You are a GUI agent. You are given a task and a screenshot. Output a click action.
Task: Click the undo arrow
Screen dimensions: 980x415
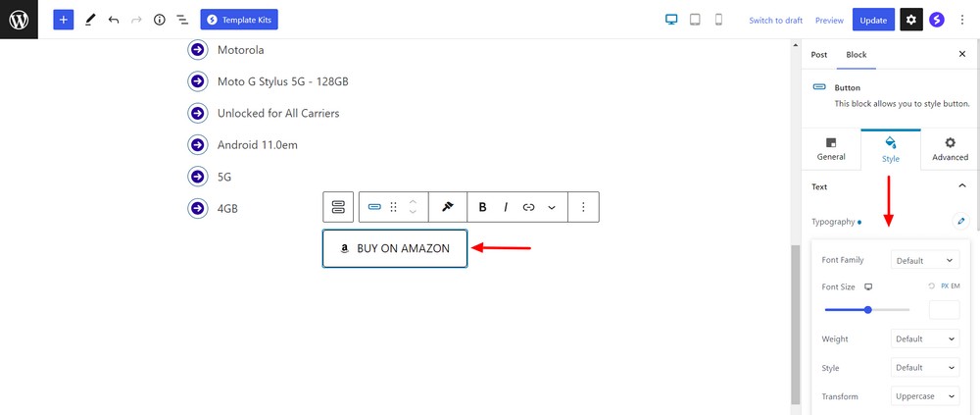(x=114, y=20)
